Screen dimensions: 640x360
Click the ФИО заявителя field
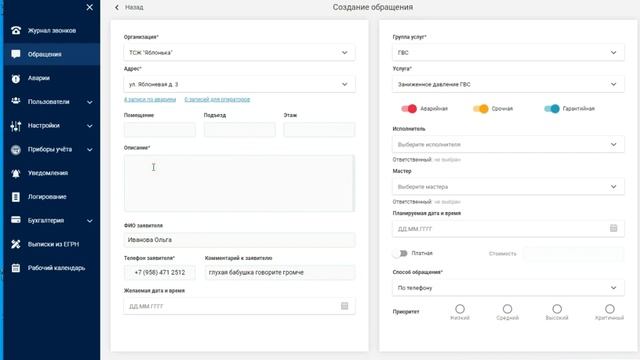coord(239,240)
